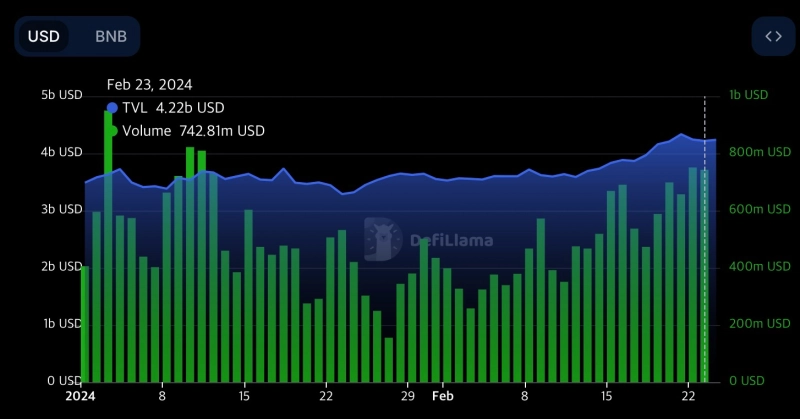Screen dimensions: 800x419
Task: Click the 200m USD right axis label
Action: click(x=747, y=324)
